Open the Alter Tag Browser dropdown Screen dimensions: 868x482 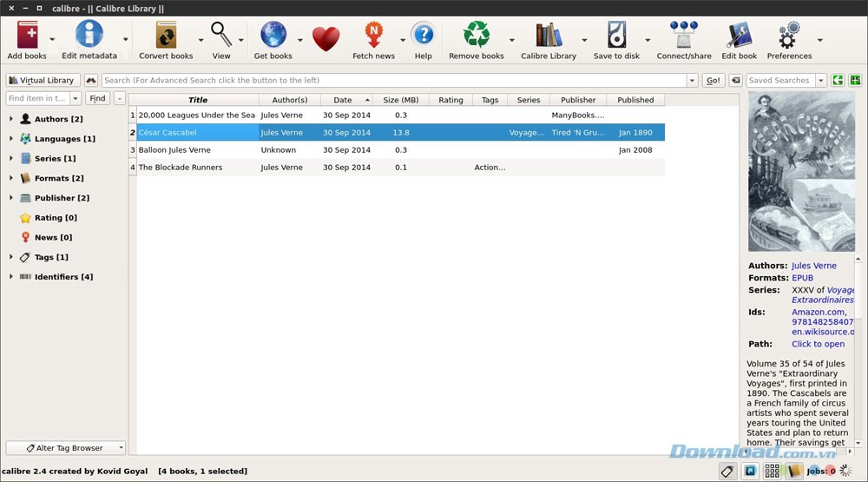[x=66, y=447]
